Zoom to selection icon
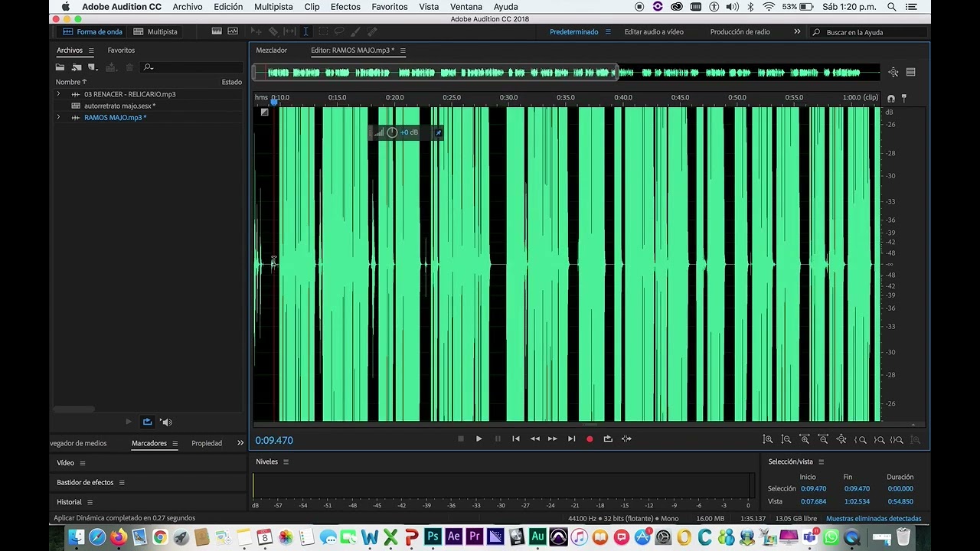The height and width of the screenshot is (551, 980). (897, 439)
